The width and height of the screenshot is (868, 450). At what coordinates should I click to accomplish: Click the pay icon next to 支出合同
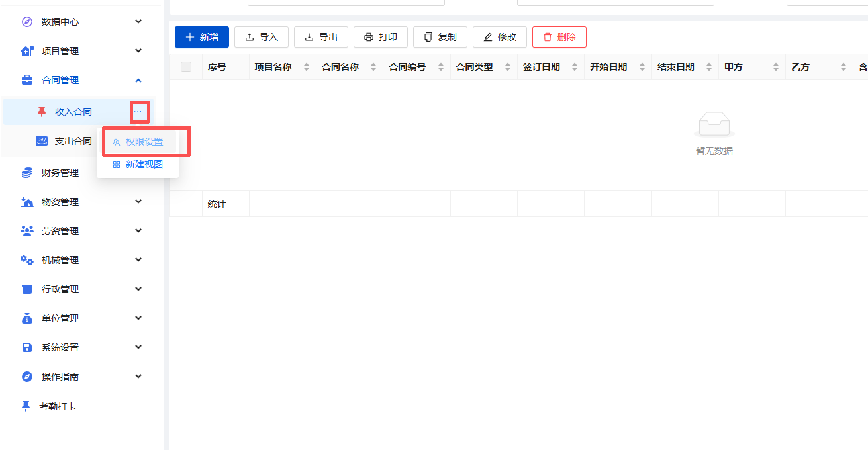pyautogui.click(x=40, y=140)
